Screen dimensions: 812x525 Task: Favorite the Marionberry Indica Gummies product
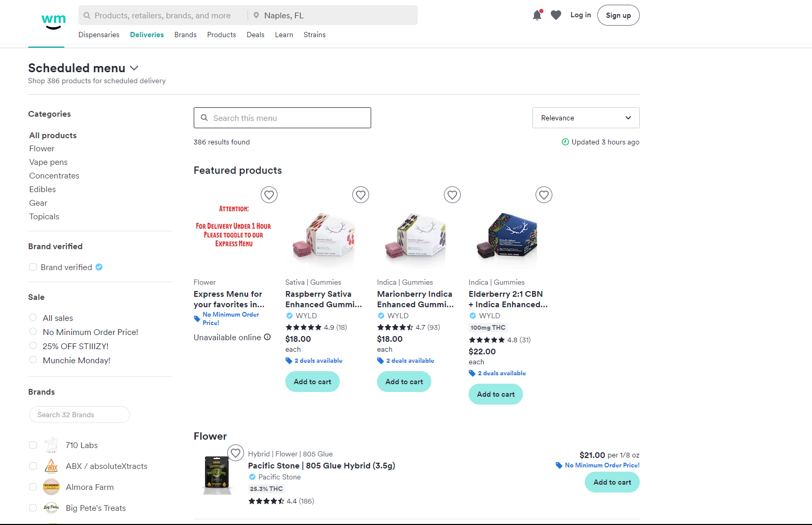(452, 195)
